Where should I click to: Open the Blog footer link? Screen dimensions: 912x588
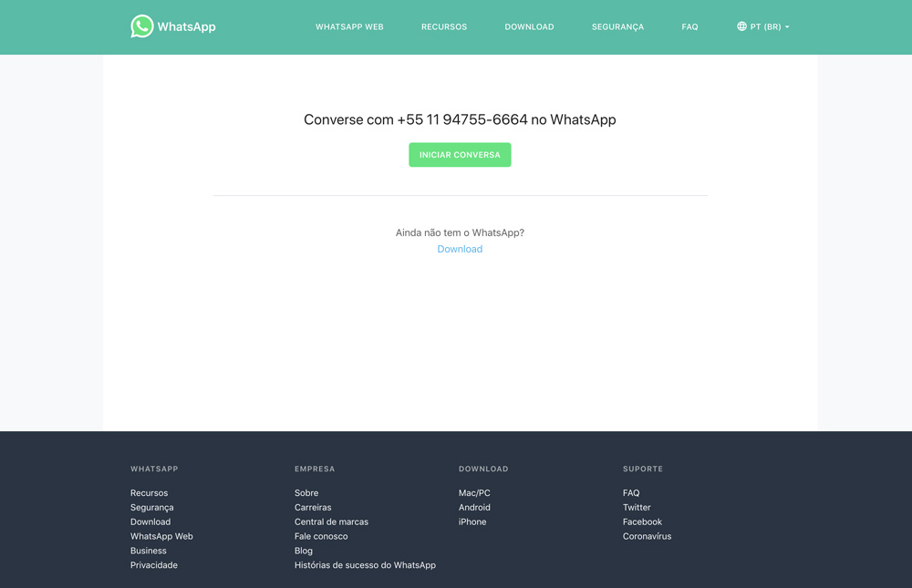click(x=303, y=551)
